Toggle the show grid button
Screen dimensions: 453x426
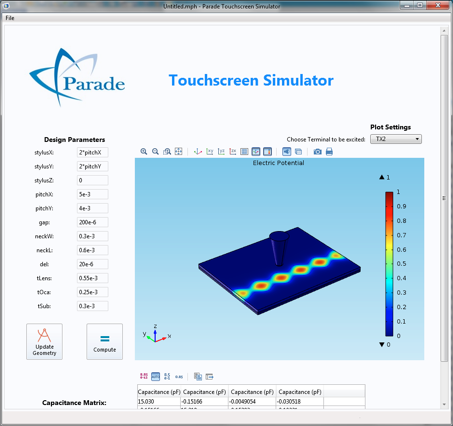[256, 152]
